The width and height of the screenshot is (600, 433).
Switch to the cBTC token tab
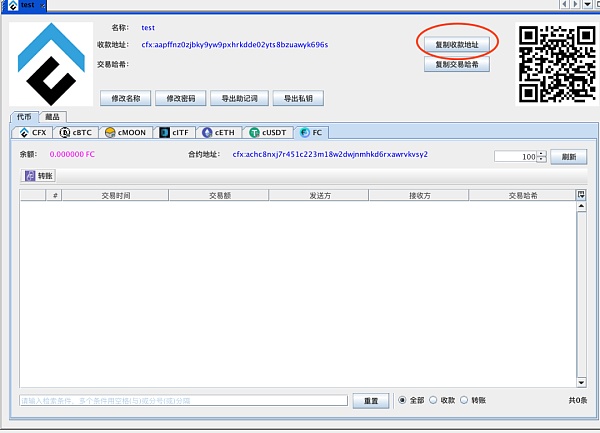coord(76,132)
